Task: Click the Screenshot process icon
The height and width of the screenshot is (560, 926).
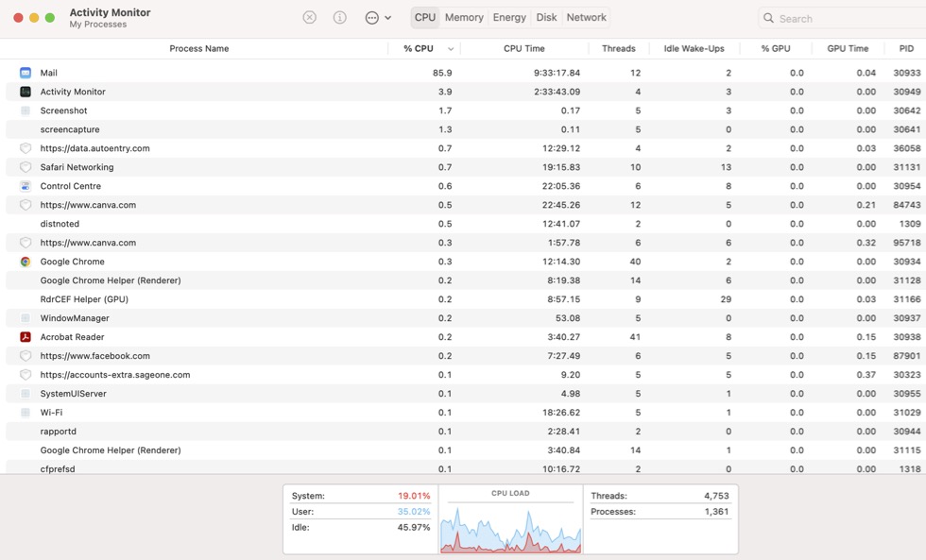Action: point(26,110)
